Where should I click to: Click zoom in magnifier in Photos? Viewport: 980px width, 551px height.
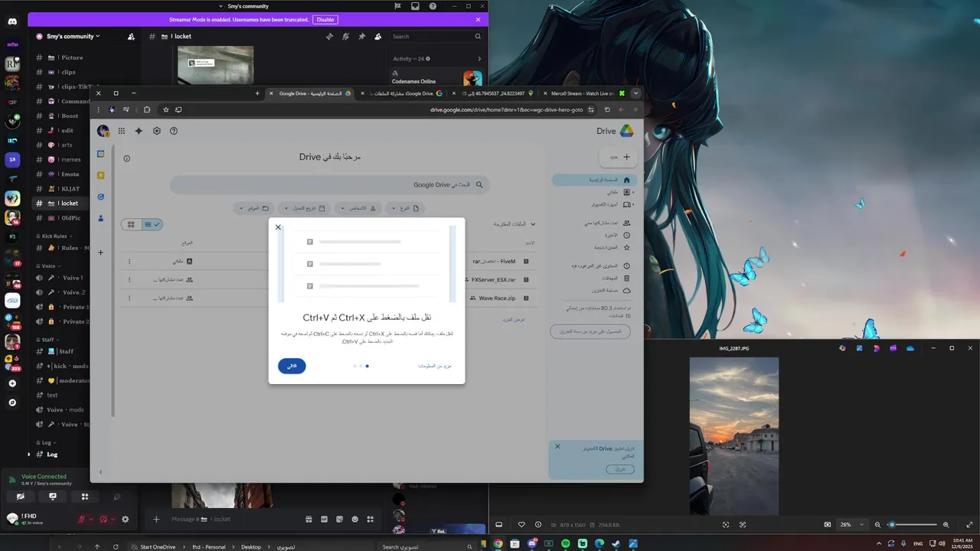coord(946,524)
